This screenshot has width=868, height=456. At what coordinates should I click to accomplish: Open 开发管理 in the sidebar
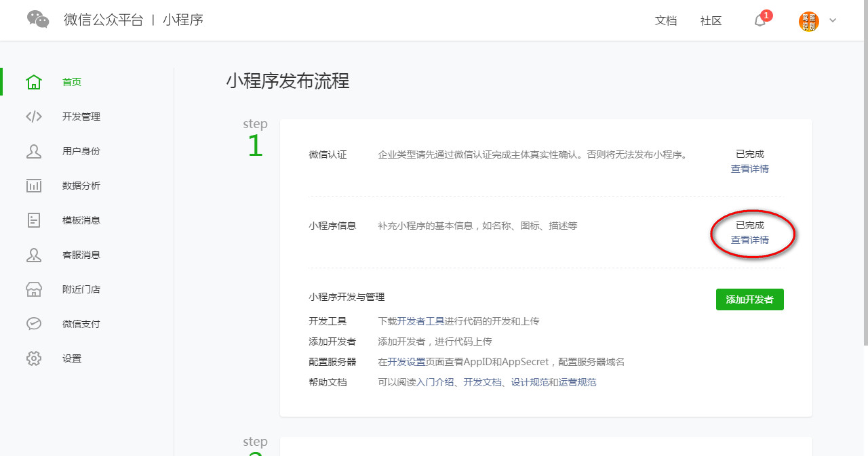coord(81,117)
